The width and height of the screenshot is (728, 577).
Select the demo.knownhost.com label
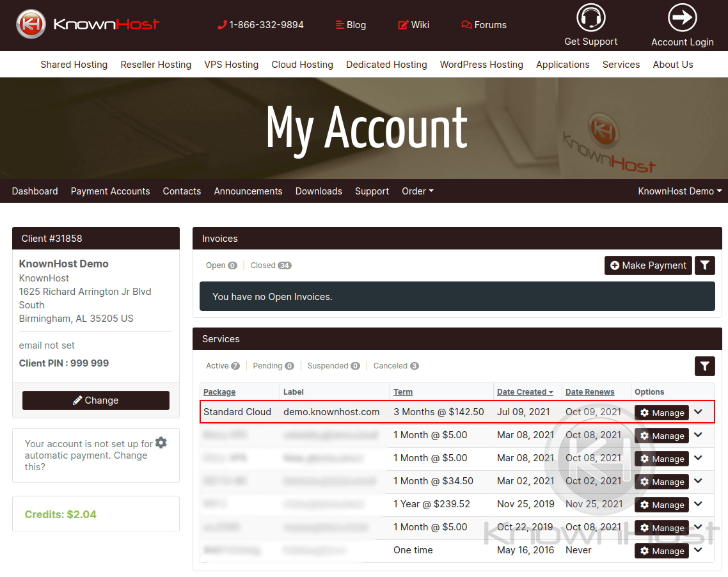(331, 412)
